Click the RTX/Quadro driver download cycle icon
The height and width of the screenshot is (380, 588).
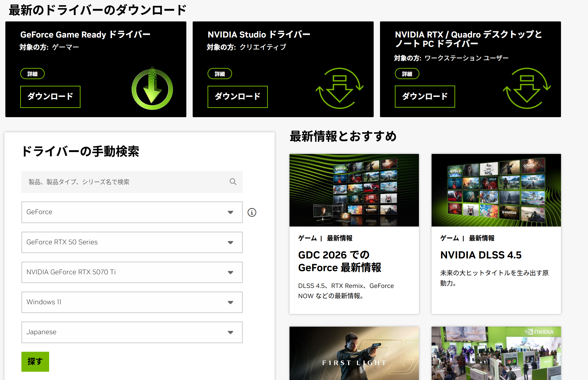(527, 89)
